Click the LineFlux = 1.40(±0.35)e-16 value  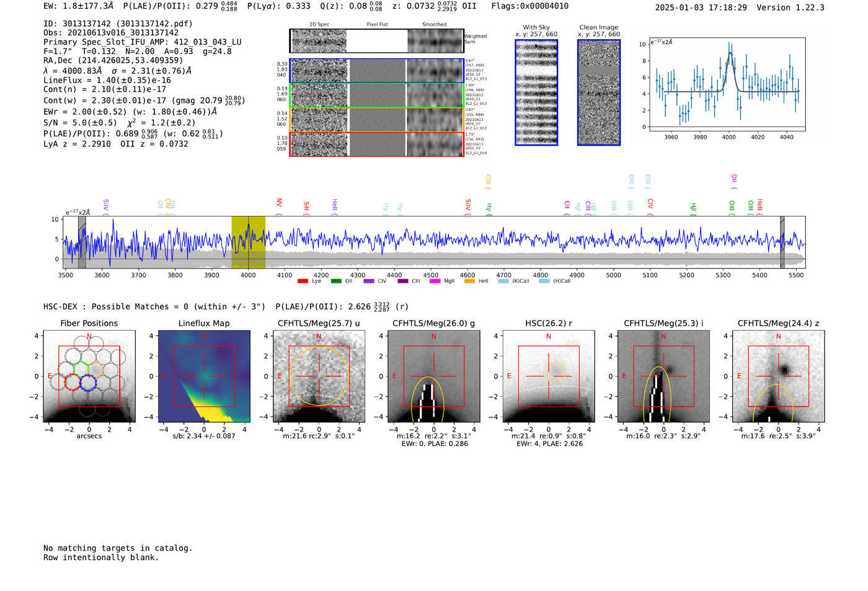(x=107, y=80)
